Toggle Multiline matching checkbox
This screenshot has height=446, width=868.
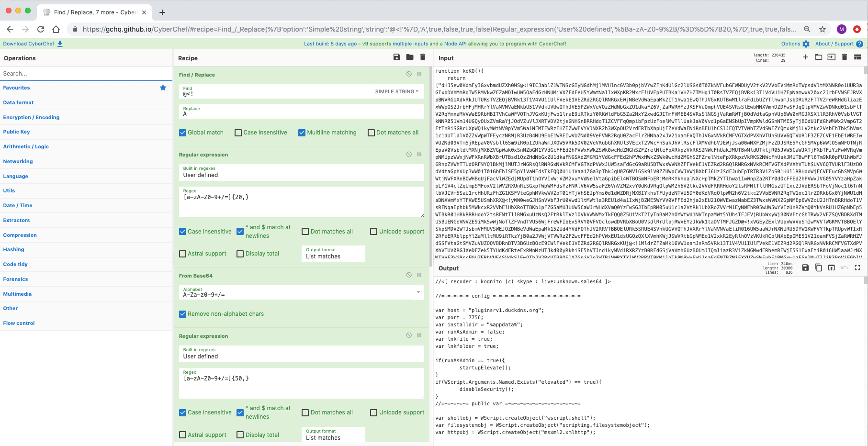click(302, 133)
